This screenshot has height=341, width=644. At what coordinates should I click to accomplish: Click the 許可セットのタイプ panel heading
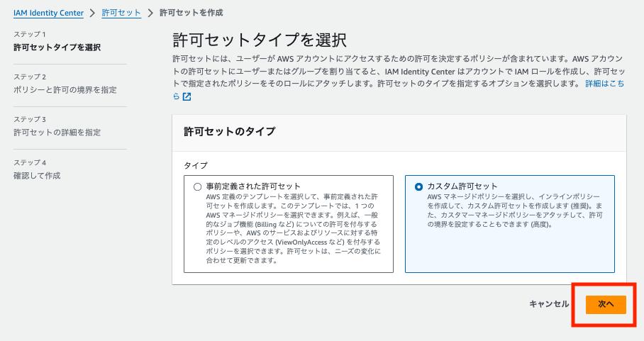pos(230,132)
